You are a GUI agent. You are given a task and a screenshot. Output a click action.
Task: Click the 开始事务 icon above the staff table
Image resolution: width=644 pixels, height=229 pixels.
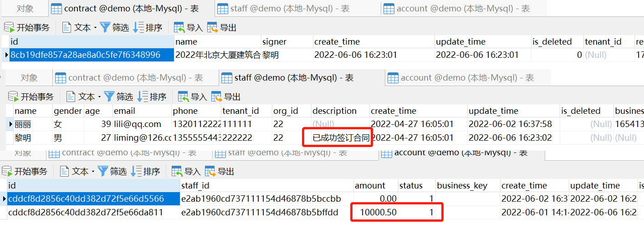click(x=14, y=97)
